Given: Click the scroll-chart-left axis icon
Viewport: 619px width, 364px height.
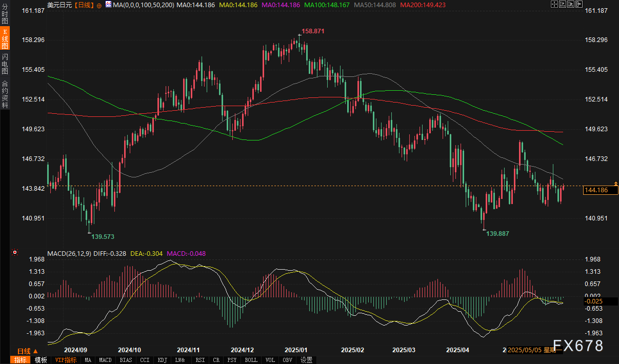Looking at the screenshot, I should [563, 5].
